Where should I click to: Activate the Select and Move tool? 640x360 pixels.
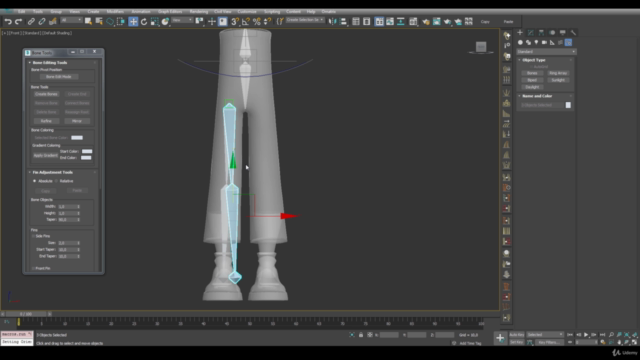[x=133, y=22]
